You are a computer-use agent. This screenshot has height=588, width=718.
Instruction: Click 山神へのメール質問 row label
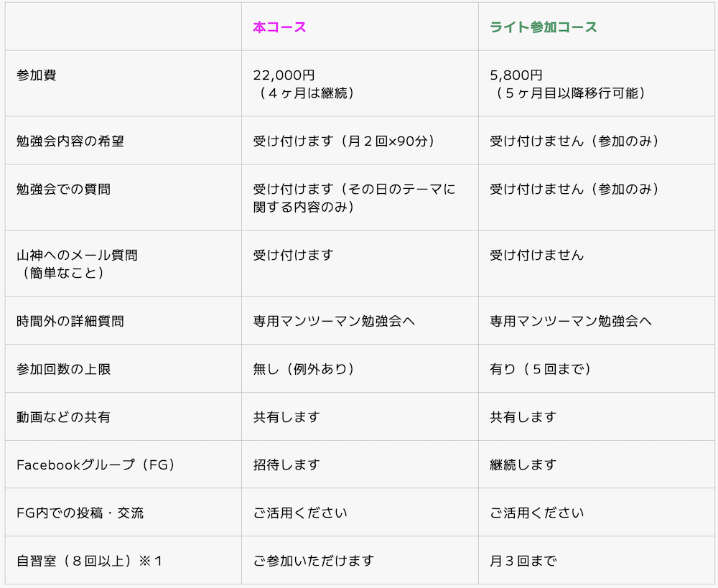[x=77, y=255]
